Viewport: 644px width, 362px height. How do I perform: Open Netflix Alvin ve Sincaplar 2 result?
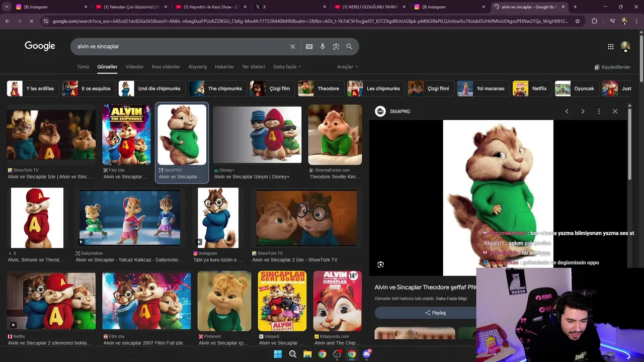51,301
